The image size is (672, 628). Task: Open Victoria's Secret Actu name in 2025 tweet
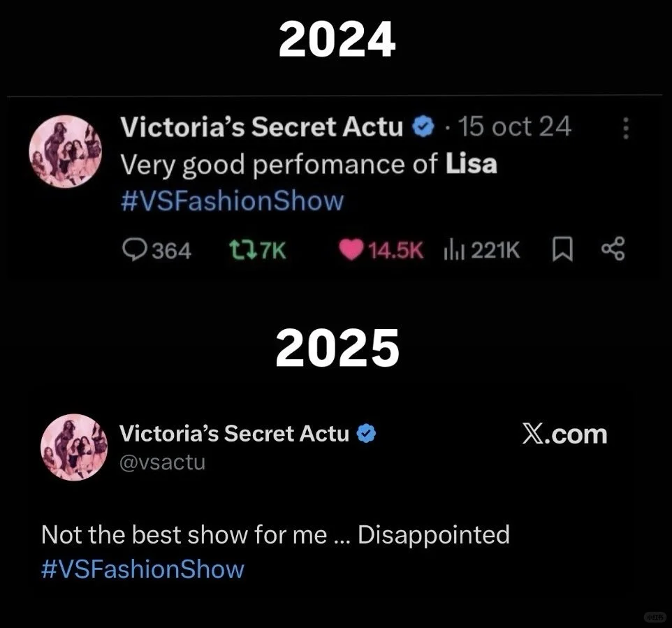[x=234, y=433]
